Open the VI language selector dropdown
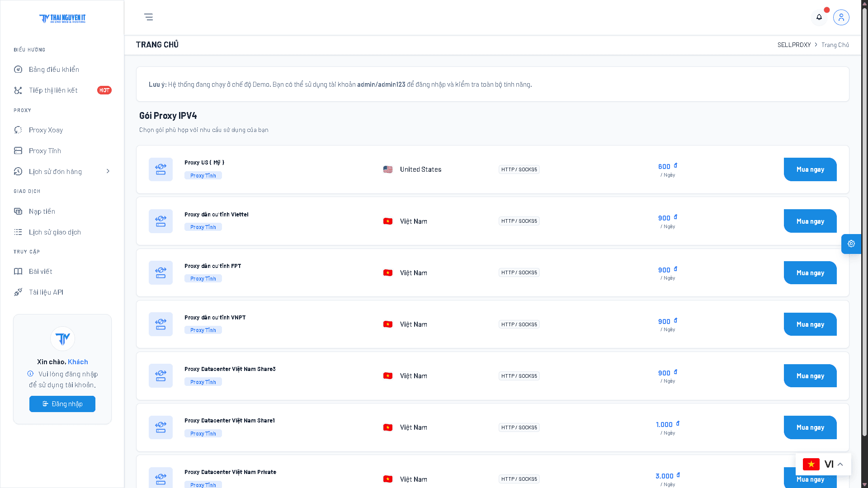The height and width of the screenshot is (488, 868). coord(823,464)
